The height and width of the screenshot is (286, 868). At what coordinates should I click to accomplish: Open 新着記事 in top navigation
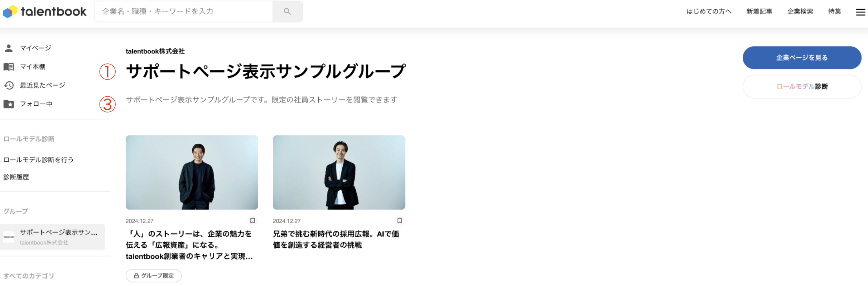click(x=759, y=11)
